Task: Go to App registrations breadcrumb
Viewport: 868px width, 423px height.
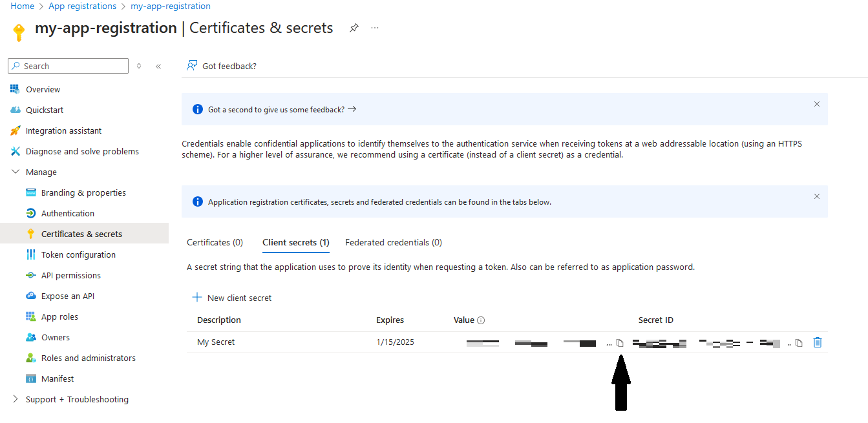Action: point(83,6)
